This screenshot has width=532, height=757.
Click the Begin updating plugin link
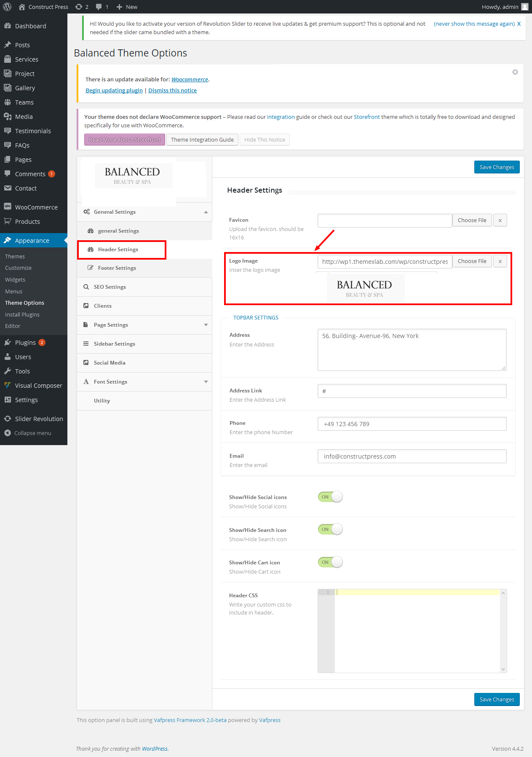pos(114,91)
